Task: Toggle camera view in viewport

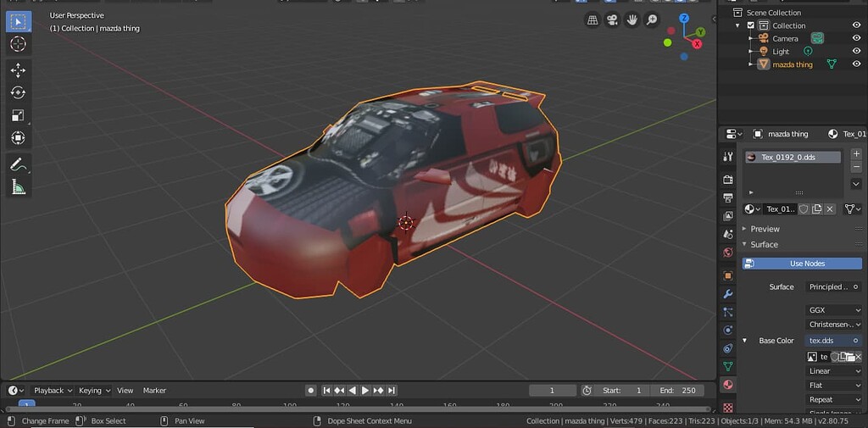Action: pyautogui.click(x=612, y=20)
